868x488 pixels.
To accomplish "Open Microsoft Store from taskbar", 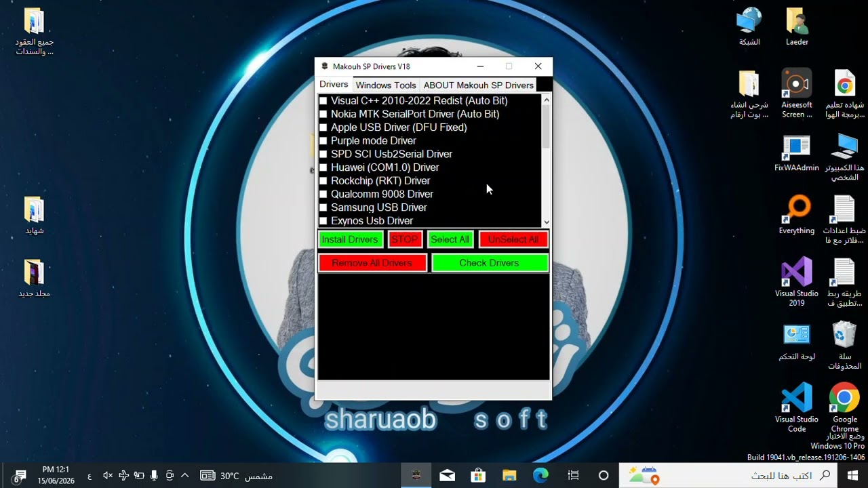I will click(x=478, y=475).
